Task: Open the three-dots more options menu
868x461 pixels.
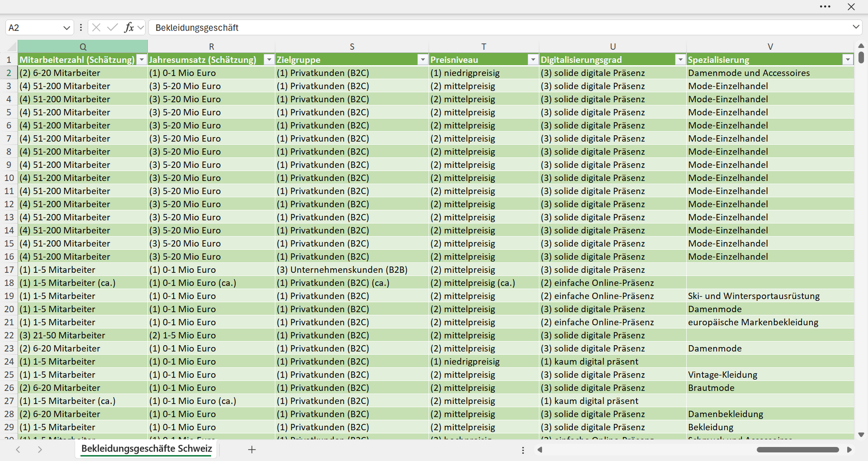Action: [825, 7]
